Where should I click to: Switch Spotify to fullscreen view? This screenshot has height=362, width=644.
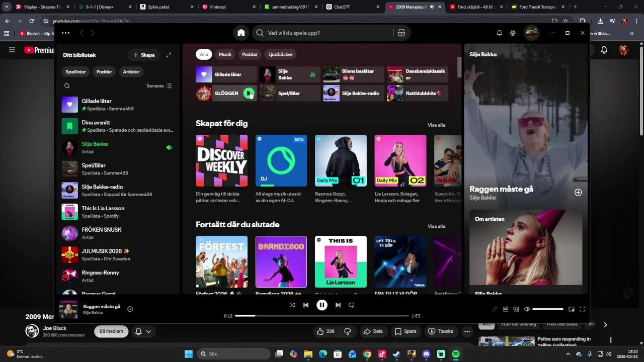(x=582, y=309)
